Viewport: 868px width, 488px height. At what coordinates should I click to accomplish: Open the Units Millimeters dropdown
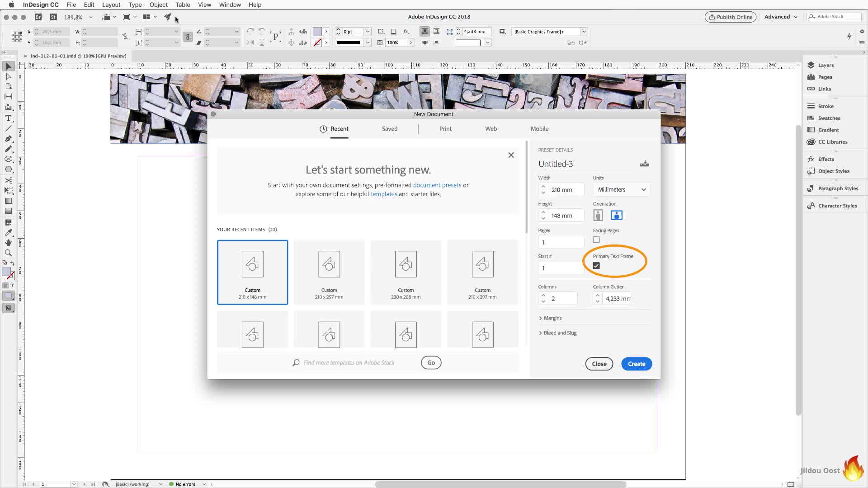pos(622,189)
